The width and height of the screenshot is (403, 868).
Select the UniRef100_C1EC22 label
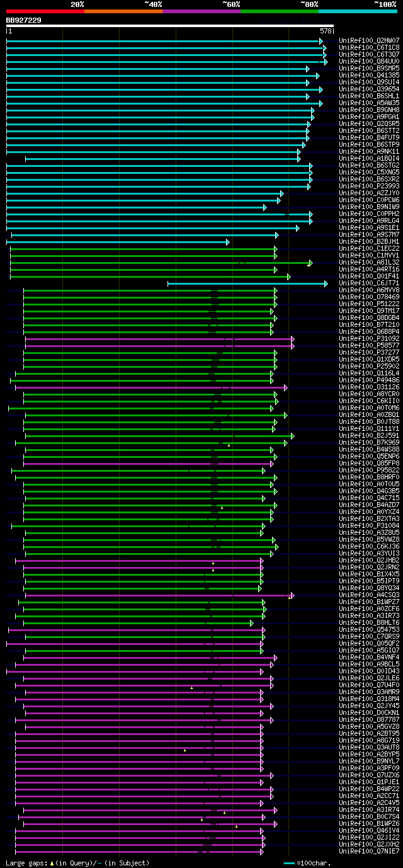(369, 248)
